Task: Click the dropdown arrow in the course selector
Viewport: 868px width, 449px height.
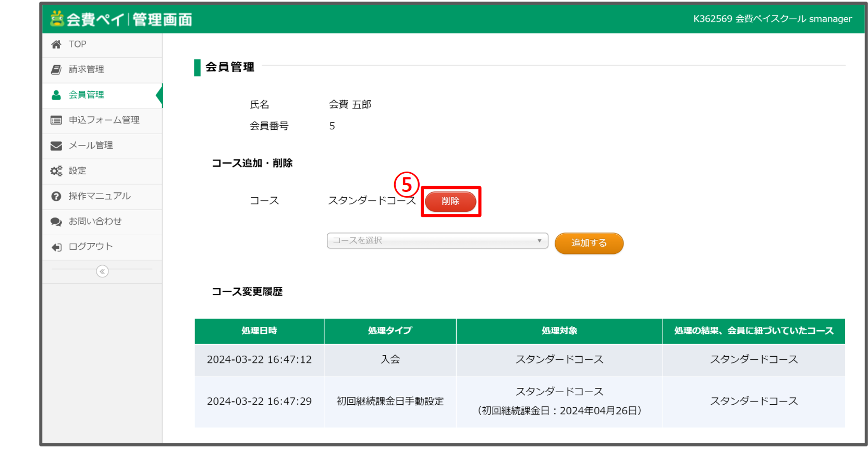Action: click(x=540, y=240)
